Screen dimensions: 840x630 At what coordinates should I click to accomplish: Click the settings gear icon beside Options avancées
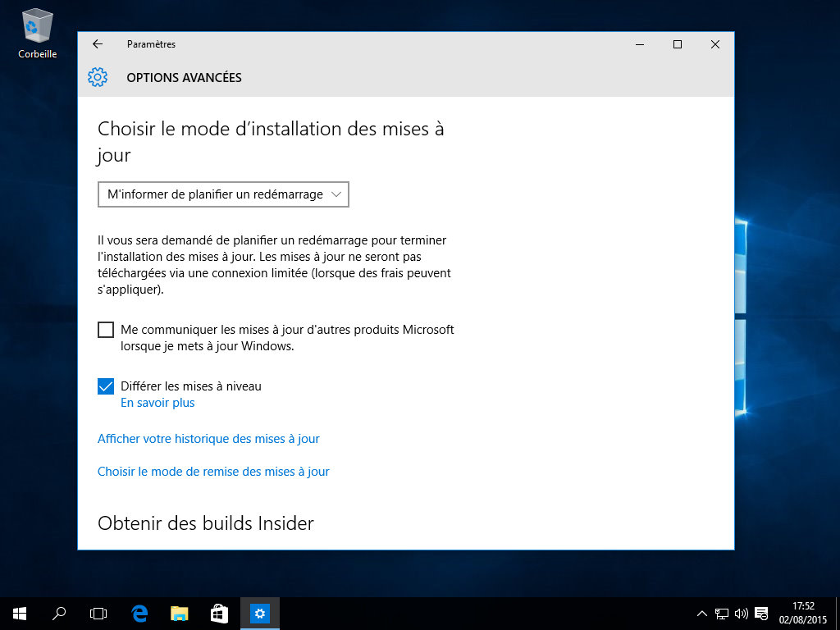(98, 78)
